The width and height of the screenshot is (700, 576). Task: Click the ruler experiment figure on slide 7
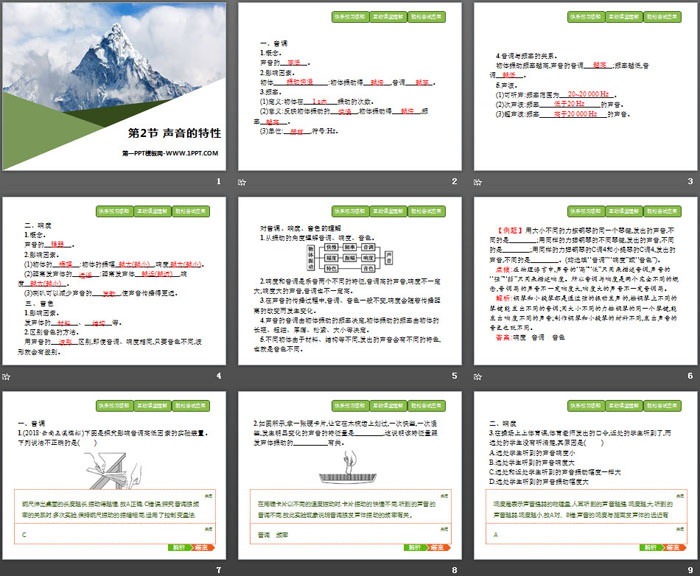pyautogui.click(x=113, y=470)
